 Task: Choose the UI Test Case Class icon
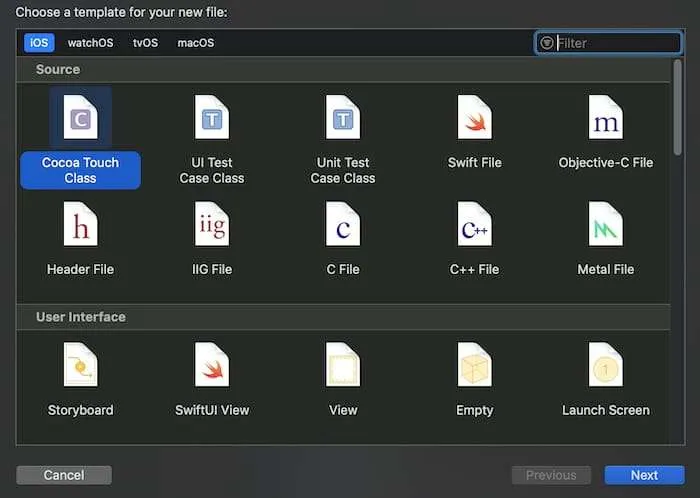212,117
